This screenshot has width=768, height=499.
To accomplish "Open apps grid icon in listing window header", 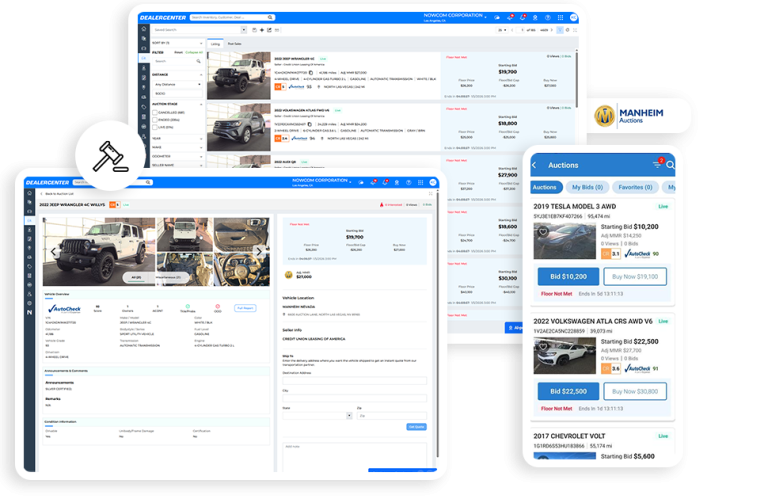I will 560,18.
